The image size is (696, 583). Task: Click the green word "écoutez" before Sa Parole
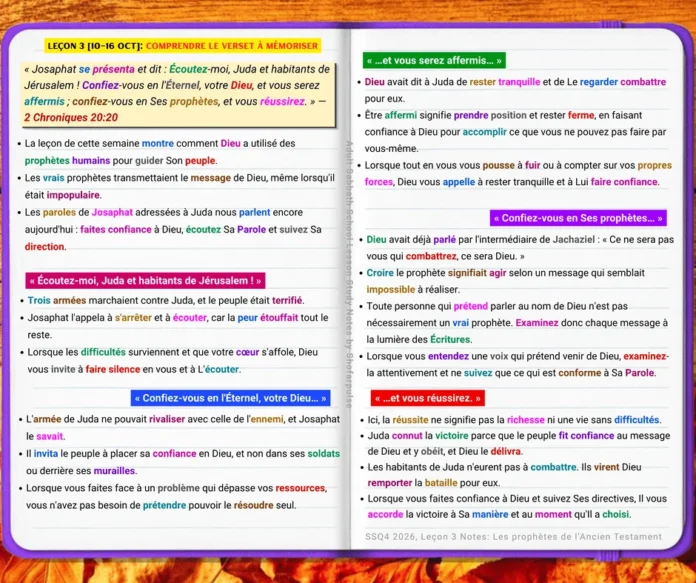(203, 230)
